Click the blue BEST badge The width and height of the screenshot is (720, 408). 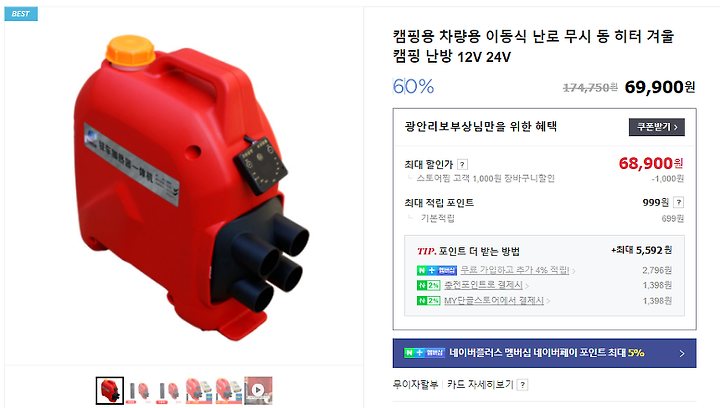(x=21, y=14)
